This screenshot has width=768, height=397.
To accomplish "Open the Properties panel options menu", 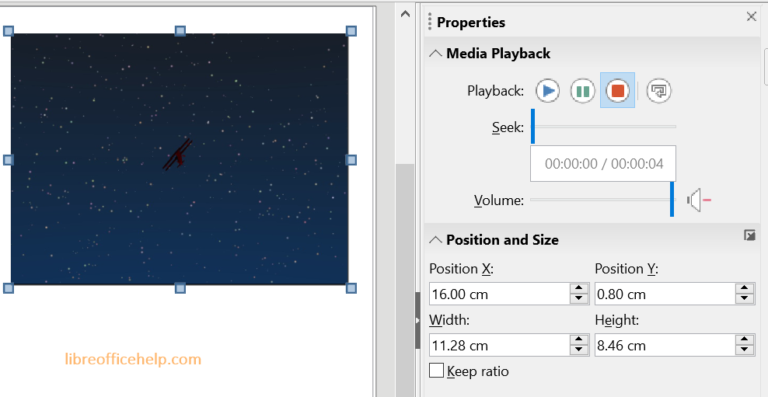I will pyautogui.click(x=430, y=22).
